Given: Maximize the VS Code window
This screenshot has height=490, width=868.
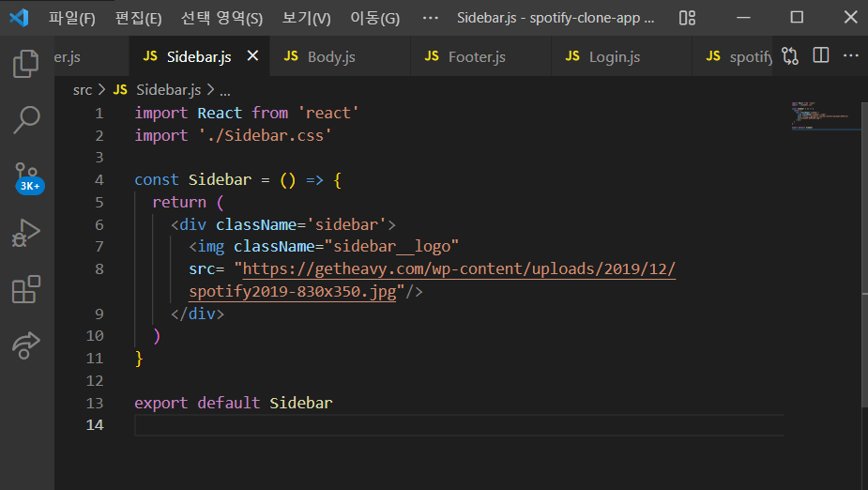Looking at the screenshot, I should click(x=797, y=17).
